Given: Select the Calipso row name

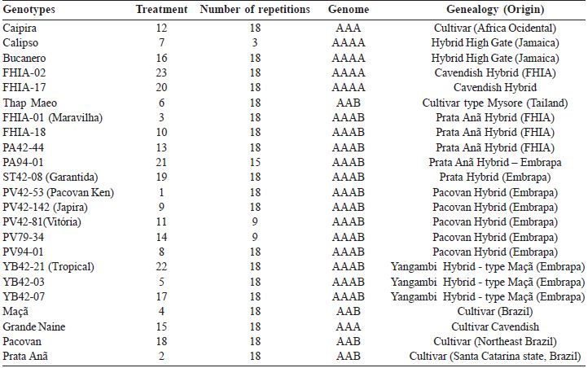Looking at the screenshot, I should pyautogui.click(x=21, y=42).
